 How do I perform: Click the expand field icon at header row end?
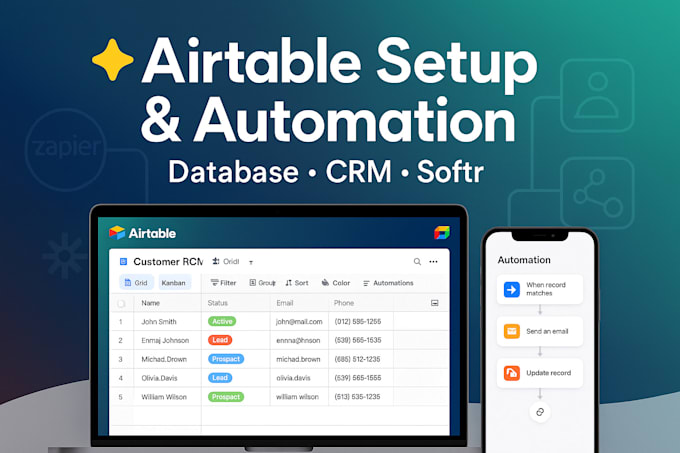(435, 303)
